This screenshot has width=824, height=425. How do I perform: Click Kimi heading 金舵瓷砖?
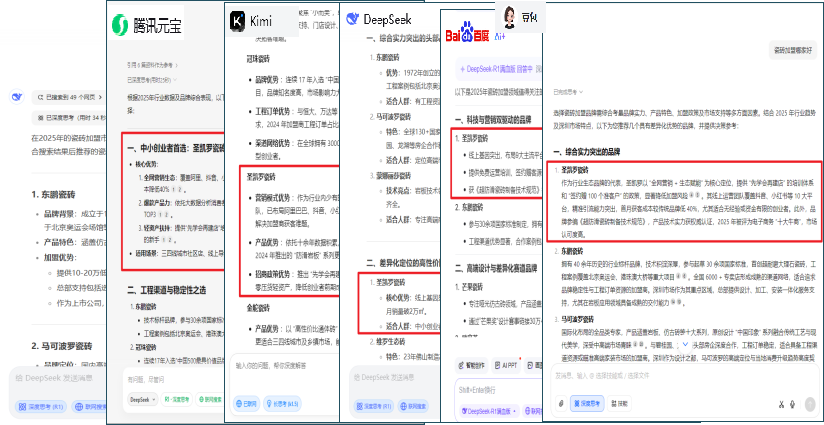(261, 307)
